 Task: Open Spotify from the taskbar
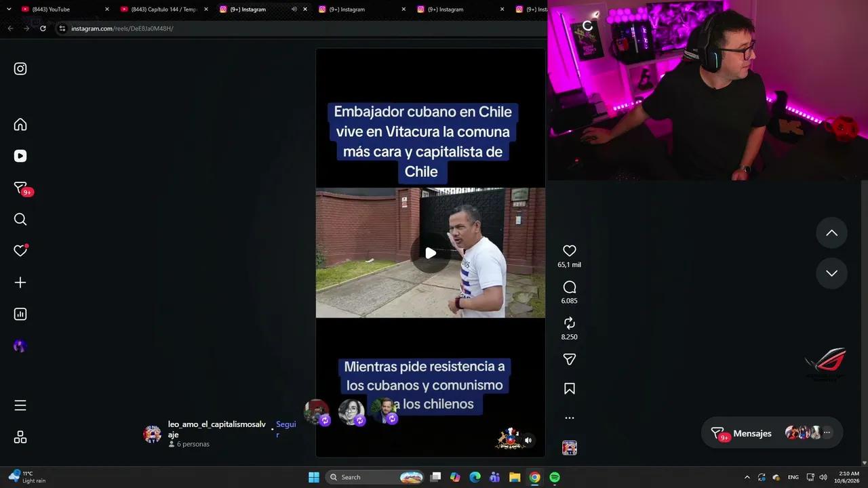click(x=554, y=477)
